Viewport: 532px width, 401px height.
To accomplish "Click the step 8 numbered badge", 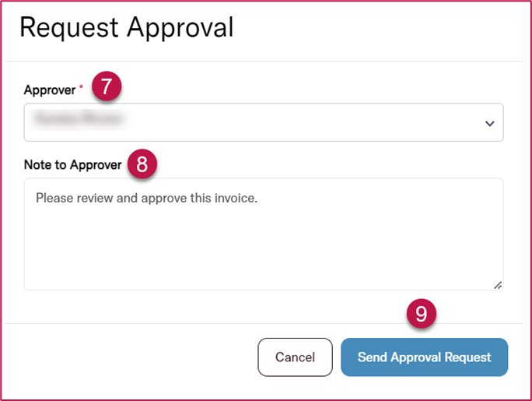I will pyautogui.click(x=142, y=164).
